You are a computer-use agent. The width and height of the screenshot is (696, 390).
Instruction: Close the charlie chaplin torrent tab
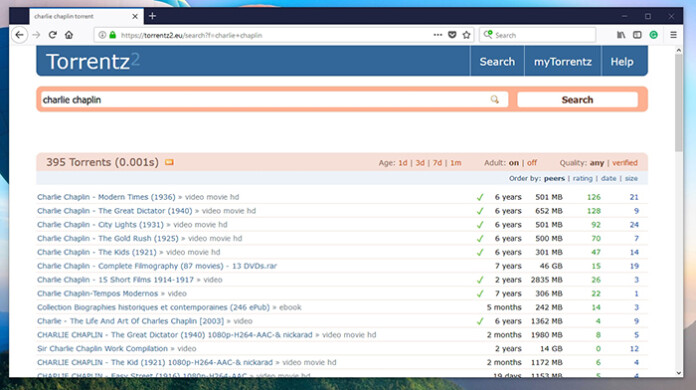[135, 16]
